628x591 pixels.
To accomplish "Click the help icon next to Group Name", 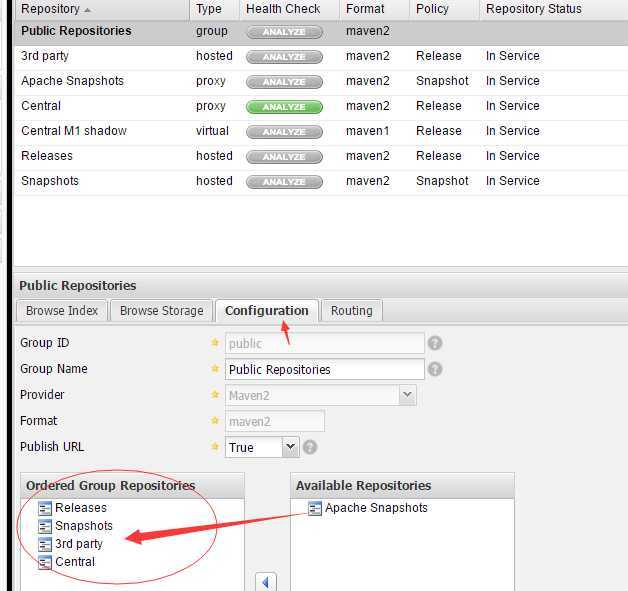I will pyautogui.click(x=435, y=369).
